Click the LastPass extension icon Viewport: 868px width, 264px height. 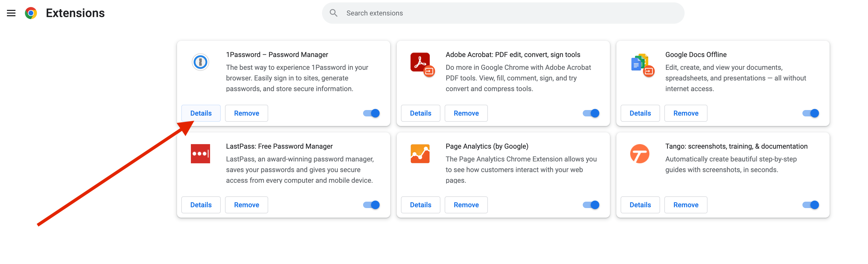point(200,154)
